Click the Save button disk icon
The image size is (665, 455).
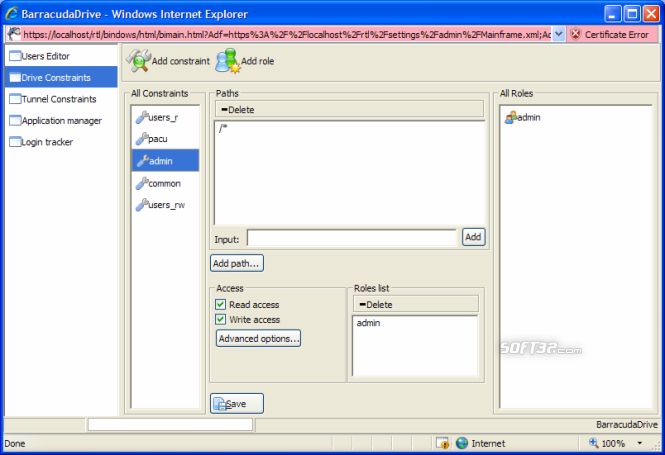pyautogui.click(x=220, y=404)
